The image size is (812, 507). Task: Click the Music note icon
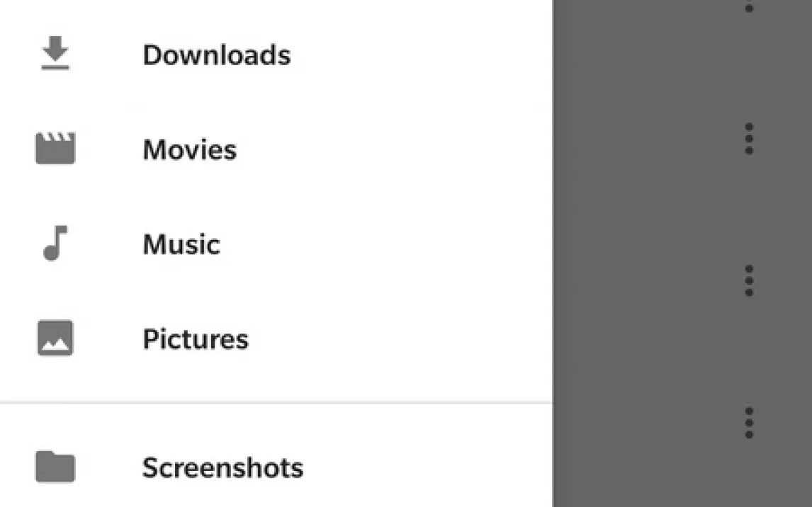(55, 244)
